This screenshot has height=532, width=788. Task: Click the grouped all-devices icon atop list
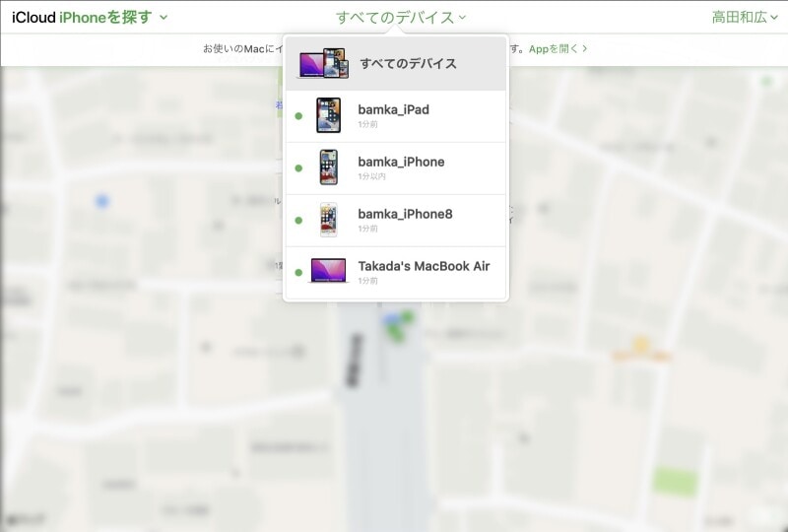pos(324,64)
